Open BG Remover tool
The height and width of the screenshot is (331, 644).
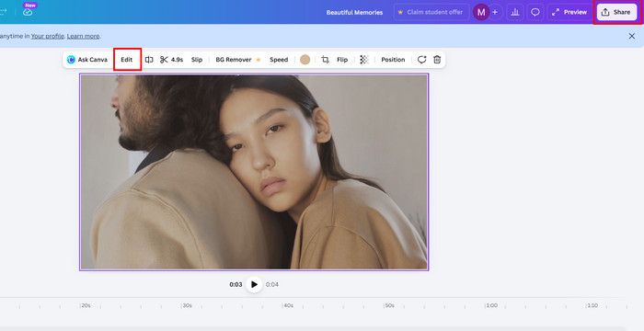238,60
